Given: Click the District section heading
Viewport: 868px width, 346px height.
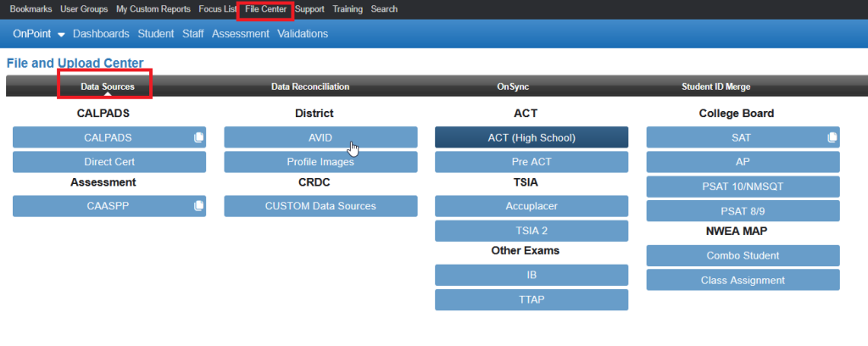Looking at the screenshot, I should (314, 114).
